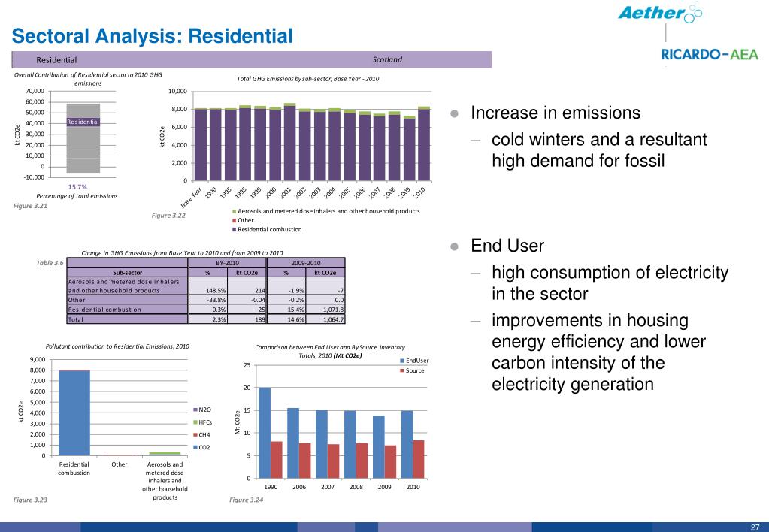Click the 'Sub-sector' table header

(128, 273)
